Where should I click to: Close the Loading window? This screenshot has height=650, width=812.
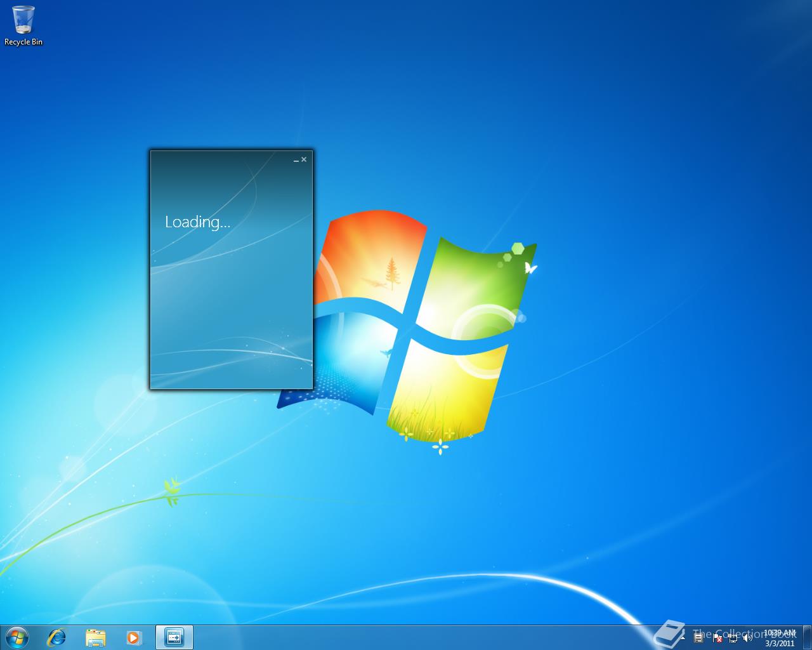click(304, 160)
